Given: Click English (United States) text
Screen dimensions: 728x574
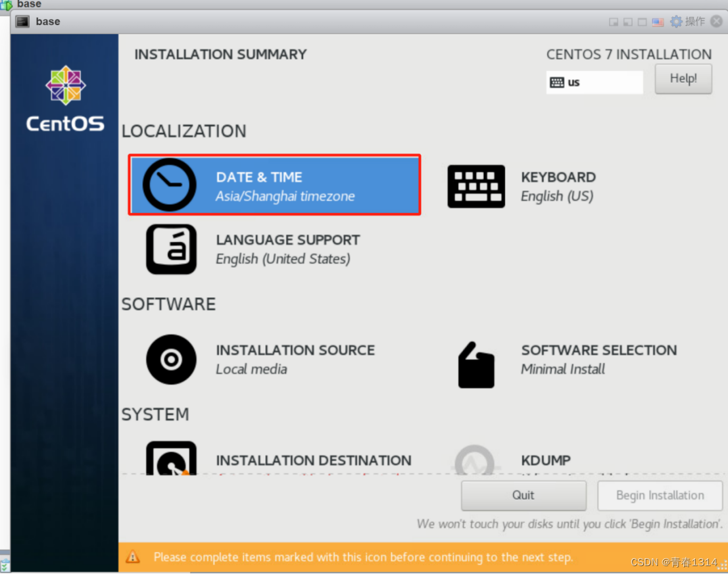Looking at the screenshot, I should [283, 259].
